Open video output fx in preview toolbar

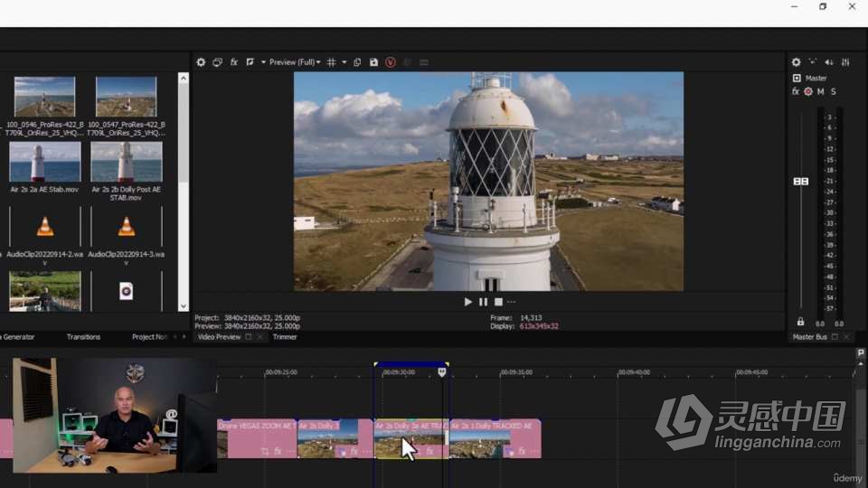click(x=234, y=62)
